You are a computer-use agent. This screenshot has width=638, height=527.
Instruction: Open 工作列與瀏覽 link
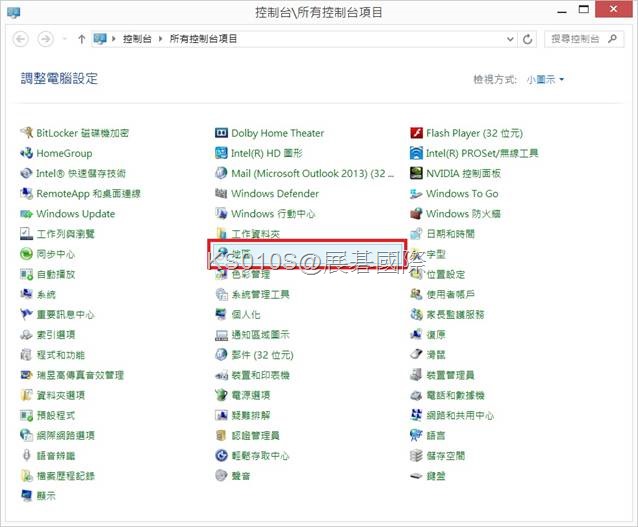(66, 234)
